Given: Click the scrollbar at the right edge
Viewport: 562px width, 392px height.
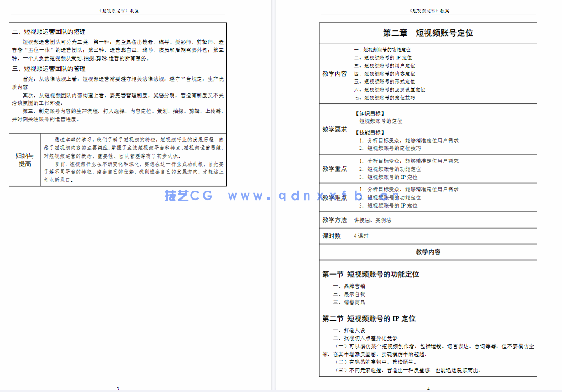Looking at the screenshot, I should 560,196.
